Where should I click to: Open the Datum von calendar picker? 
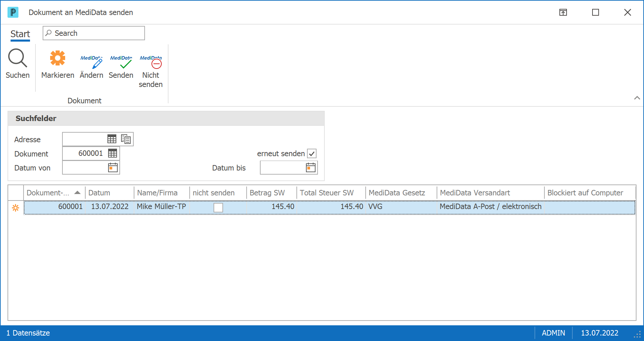tap(113, 167)
